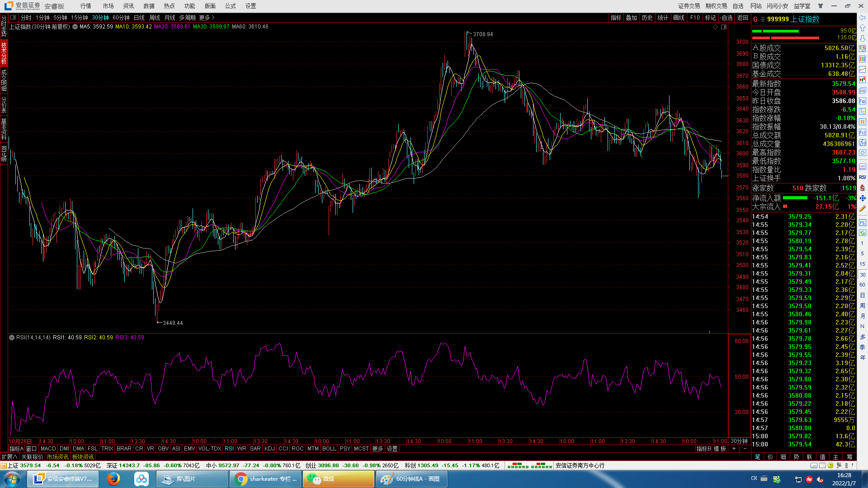
Task: Click the 画线 drawing button
Action: [x=679, y=18]
